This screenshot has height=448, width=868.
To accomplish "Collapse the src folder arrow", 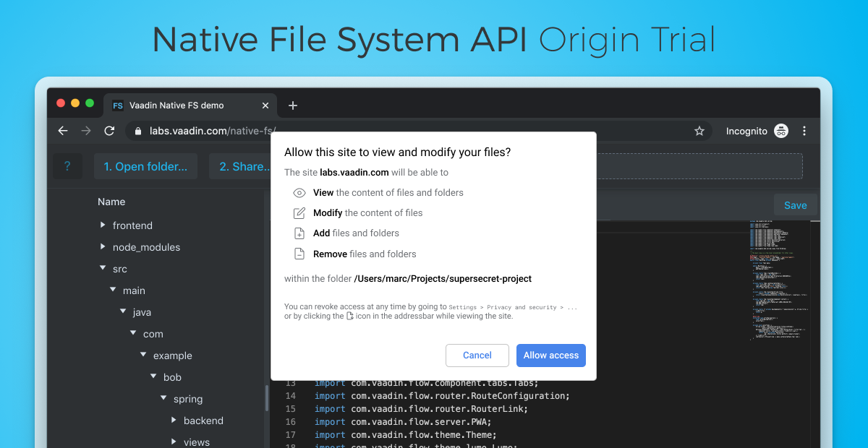I will [103, 269].
